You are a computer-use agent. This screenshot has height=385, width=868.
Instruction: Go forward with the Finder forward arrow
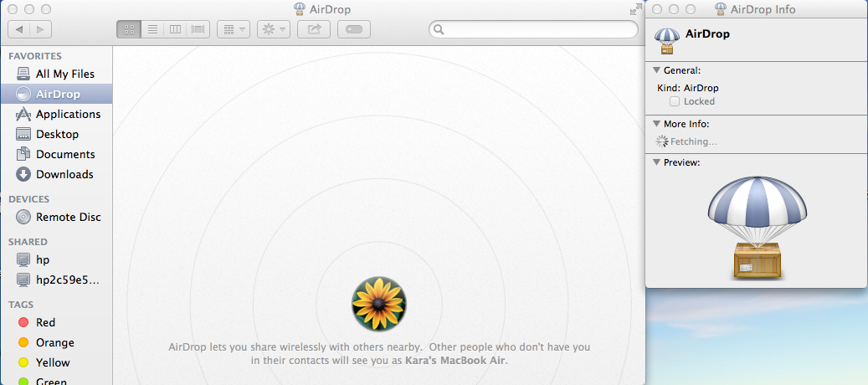[x=41, y=29]
